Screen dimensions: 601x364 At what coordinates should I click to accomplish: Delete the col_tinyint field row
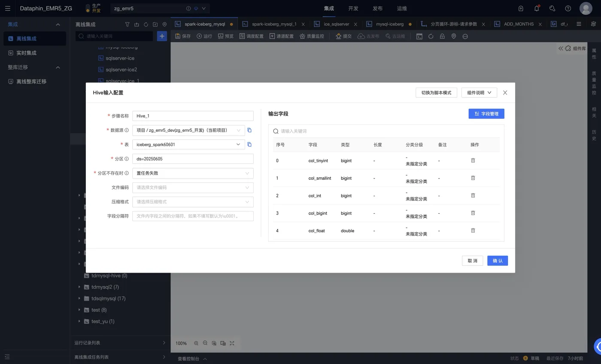pyautogui.click(x=473, y=160)
